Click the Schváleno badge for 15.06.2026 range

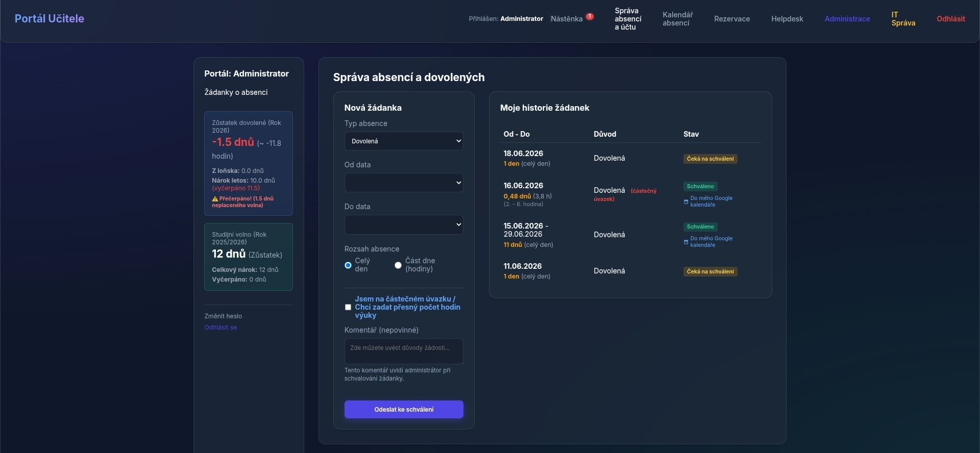point(700,227)
